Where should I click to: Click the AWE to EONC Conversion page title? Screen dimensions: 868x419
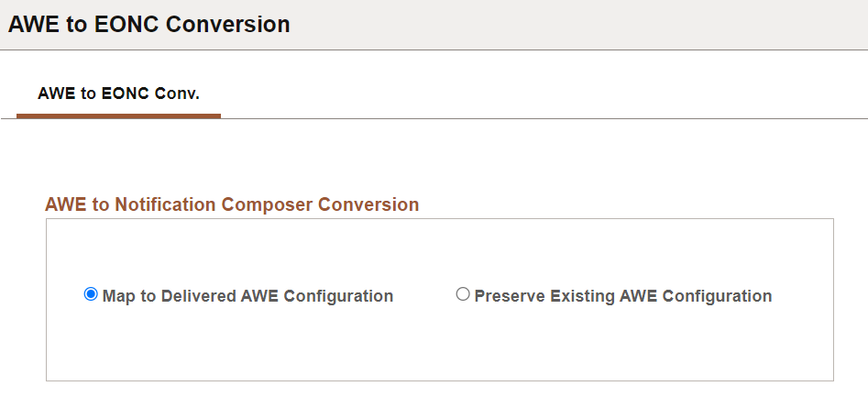[x=148, y=25]
